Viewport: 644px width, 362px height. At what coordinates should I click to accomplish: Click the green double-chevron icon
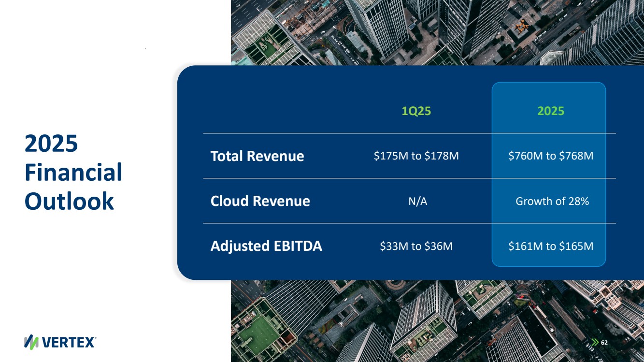point(595,342)
